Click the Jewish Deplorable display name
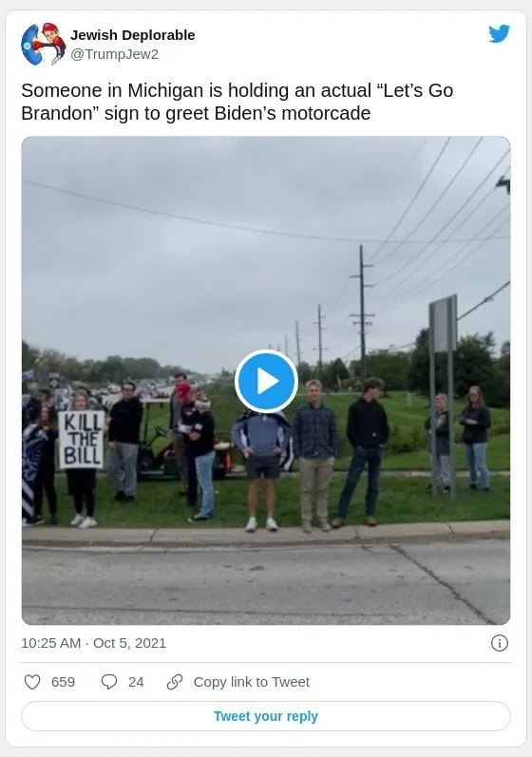This screenshot has width=532, height=757. click(x=133, y=35)
